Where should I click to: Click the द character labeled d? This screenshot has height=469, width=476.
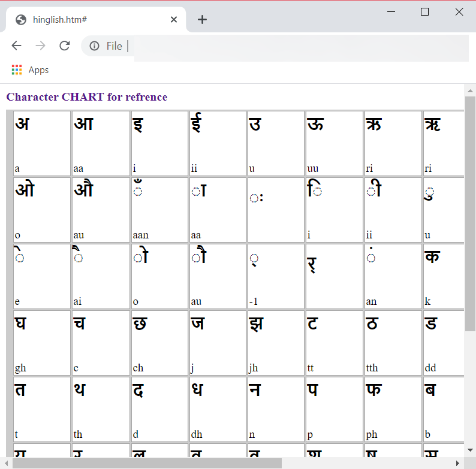click(x=138, y=390)
